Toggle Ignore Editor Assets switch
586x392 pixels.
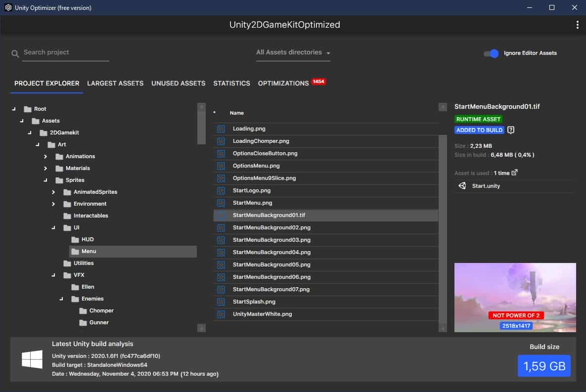click(x=491, y=53)
